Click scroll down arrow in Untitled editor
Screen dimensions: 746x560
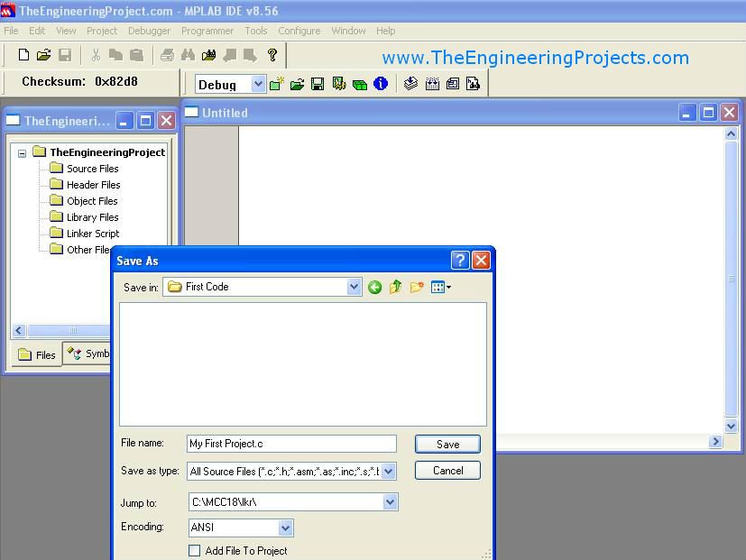click(x=732, y=426)
